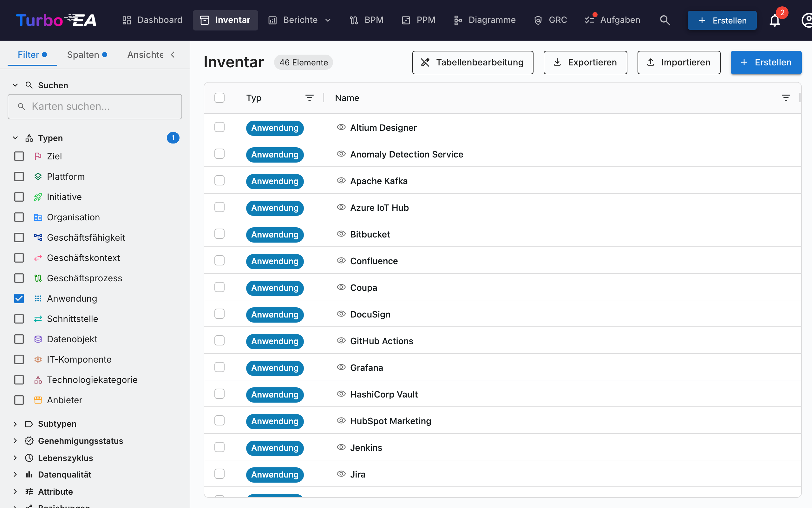Screen dimensions: 812x508
Task: Click the Technologiekategorie shapes icon
Action: point(38,380)
